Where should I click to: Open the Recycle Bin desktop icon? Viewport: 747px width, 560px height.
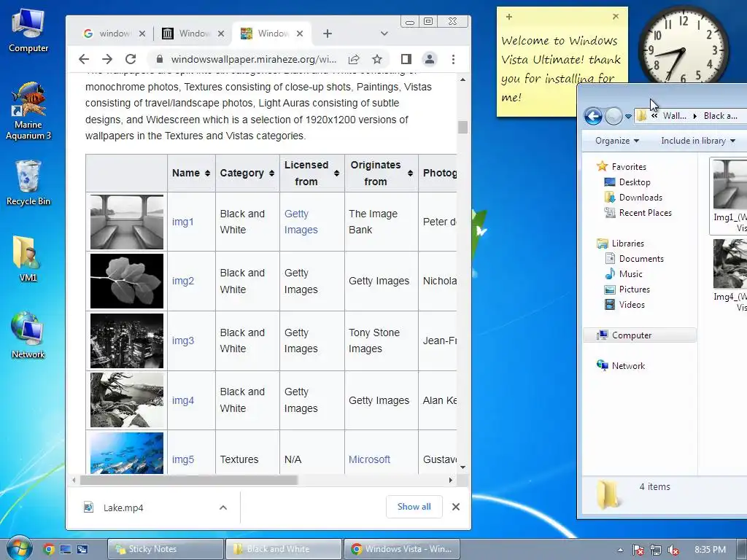click(28, 182)
